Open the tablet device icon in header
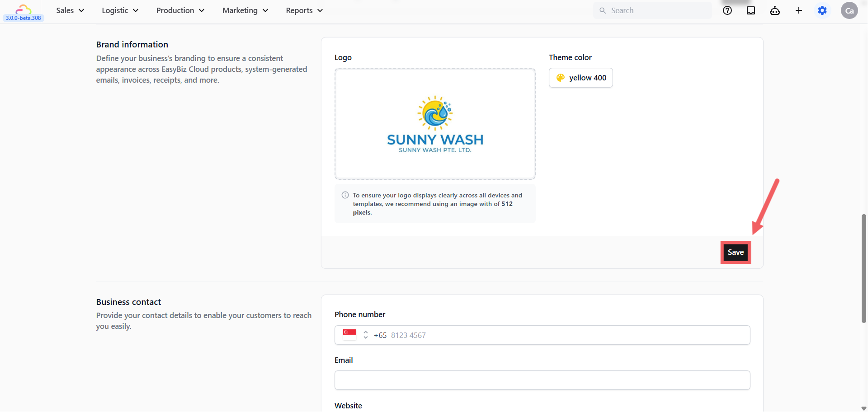The width and height of the screenshot is (868, 412). (x=751, y=10)
